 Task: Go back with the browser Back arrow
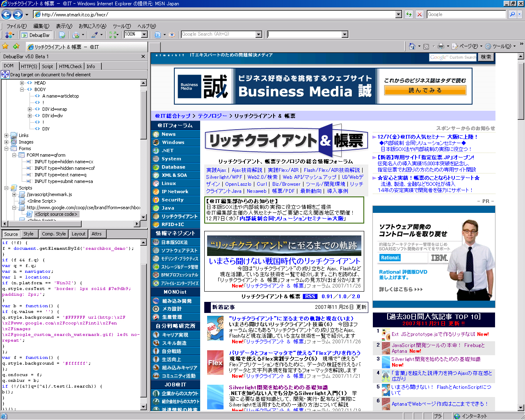click(6, 14)
